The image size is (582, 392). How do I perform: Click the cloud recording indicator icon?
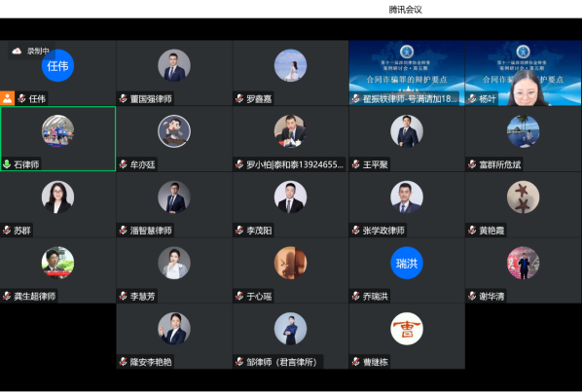(x=17, y=52)
